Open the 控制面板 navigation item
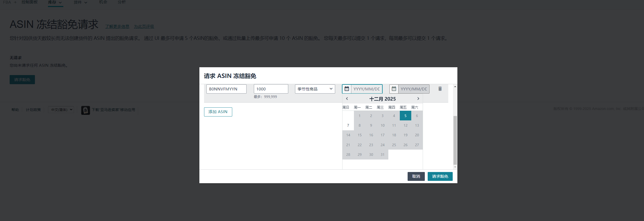This screenshot has height=221, width=644. coord(29,2)
